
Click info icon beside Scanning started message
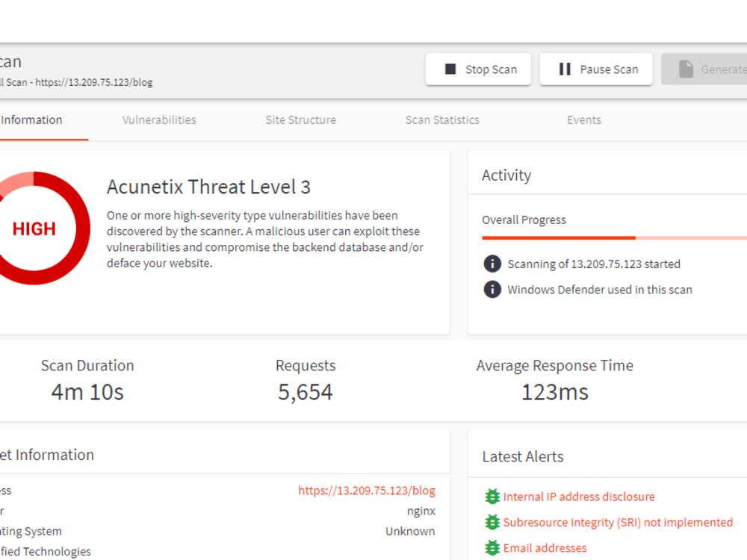(492, 264)
